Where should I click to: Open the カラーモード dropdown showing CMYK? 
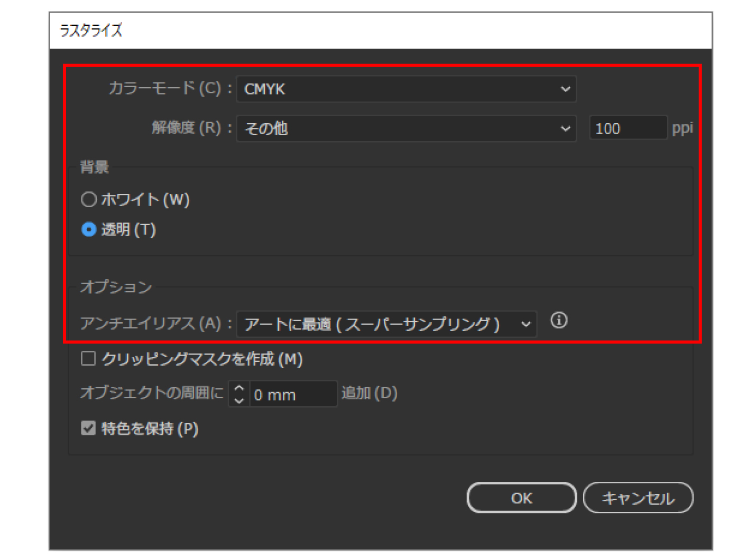click(405, 89)
